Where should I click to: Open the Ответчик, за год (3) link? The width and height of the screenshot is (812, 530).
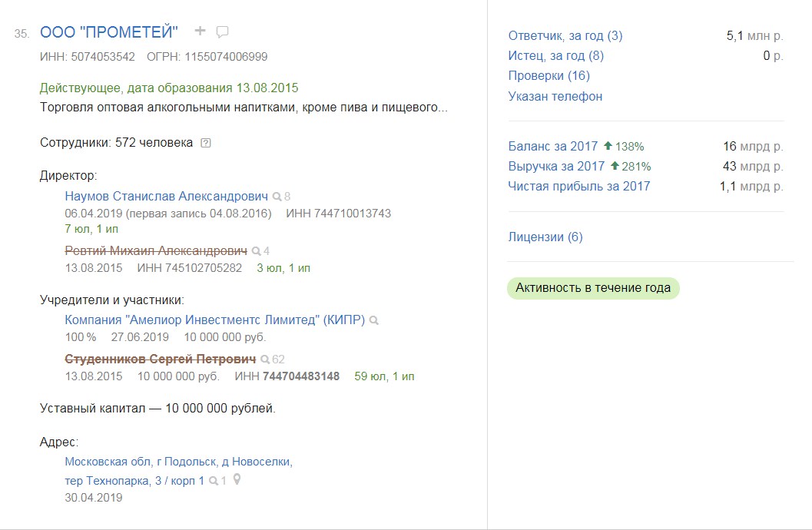coord(565,35)
